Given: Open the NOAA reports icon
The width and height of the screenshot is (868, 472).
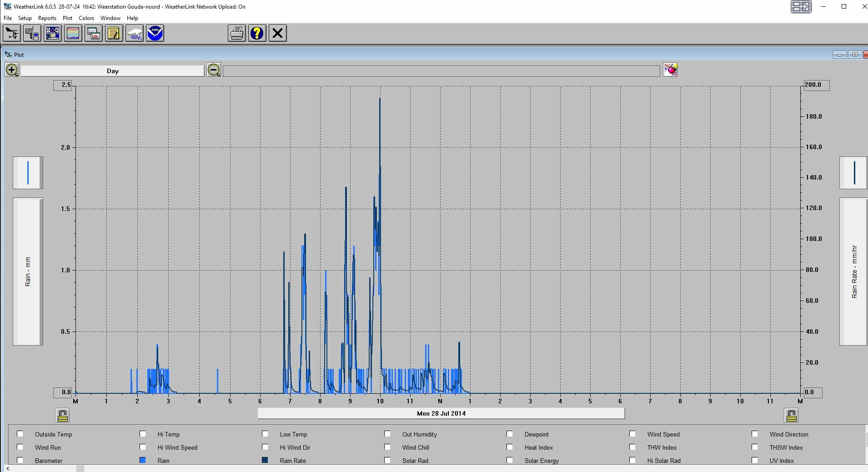Looking at the screenshot, I should 155,33.
